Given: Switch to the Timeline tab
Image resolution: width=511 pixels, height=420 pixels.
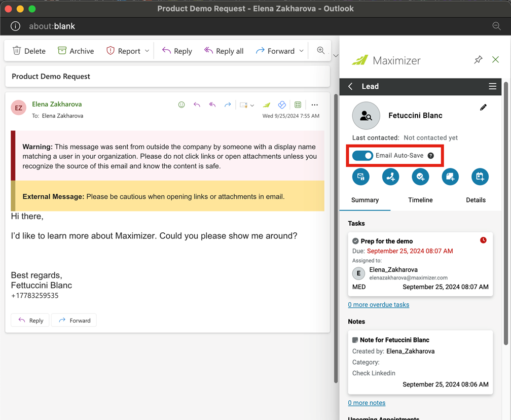Looking at the screenshot, I should (420, 200).
